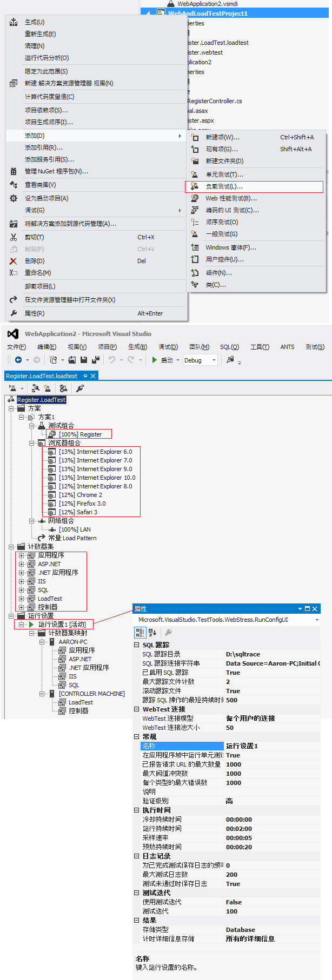Close the Register.LoadTest.loadtest tab
The image size is (332, 980).
(x=93, y=375)
